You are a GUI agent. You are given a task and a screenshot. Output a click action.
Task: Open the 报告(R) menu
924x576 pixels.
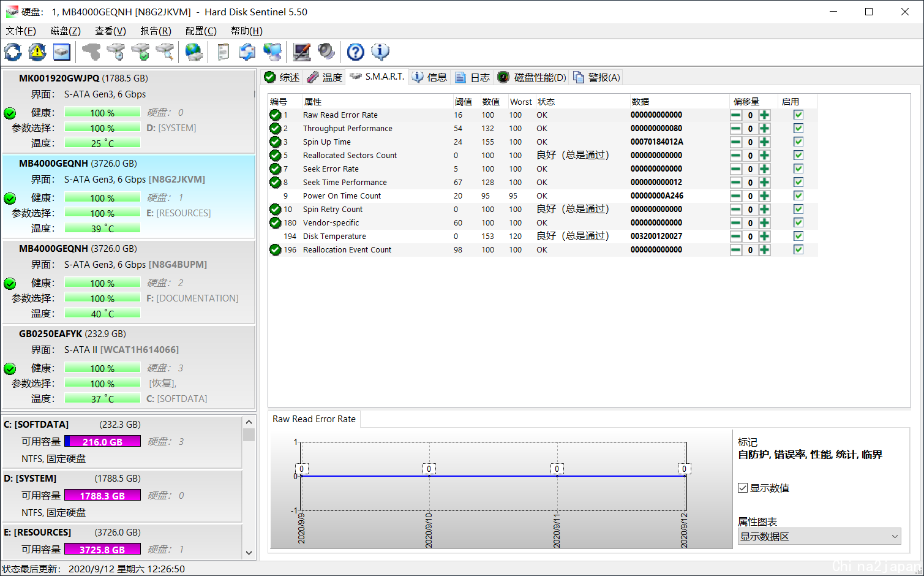(x=156, y=31)
